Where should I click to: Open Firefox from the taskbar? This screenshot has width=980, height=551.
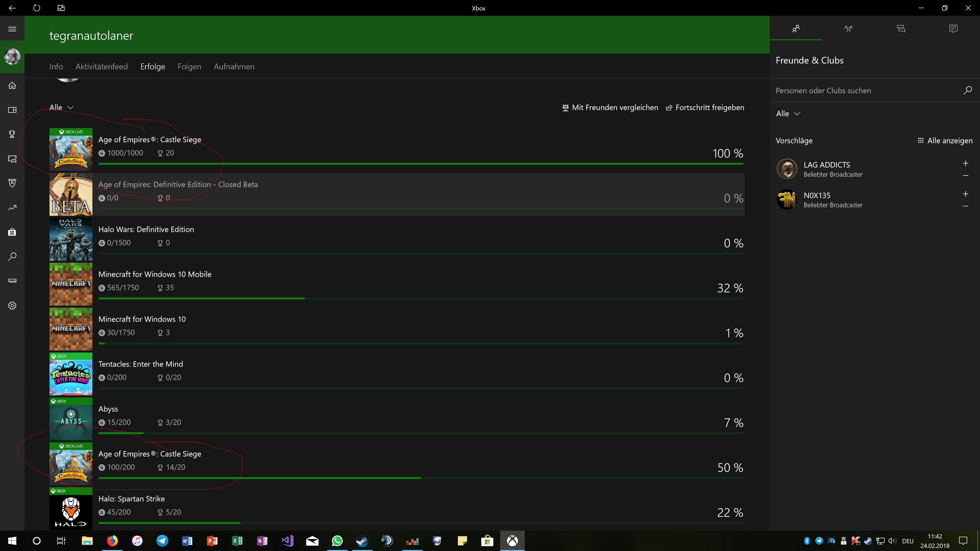tap(112, 541)
